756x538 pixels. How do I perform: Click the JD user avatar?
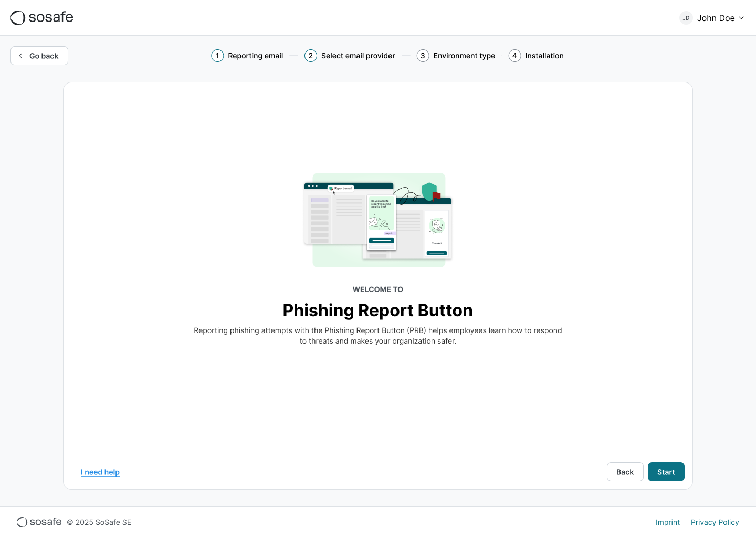click(x=686, y=18)
